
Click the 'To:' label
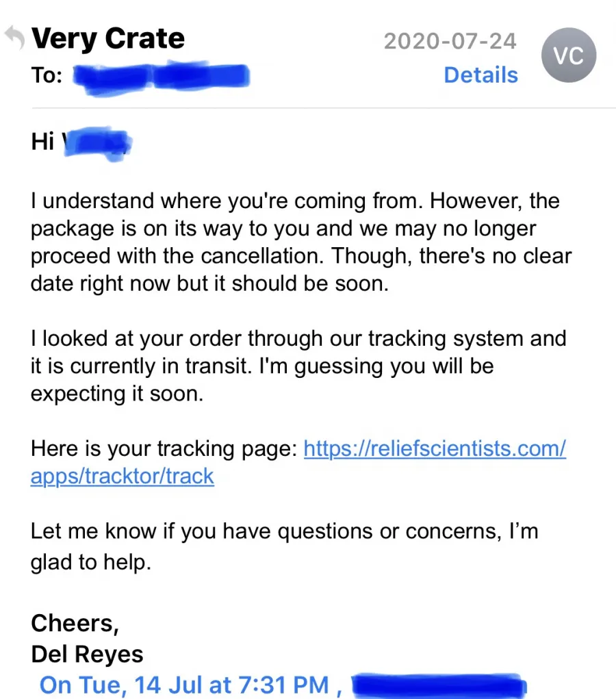[x=47, y=75]
